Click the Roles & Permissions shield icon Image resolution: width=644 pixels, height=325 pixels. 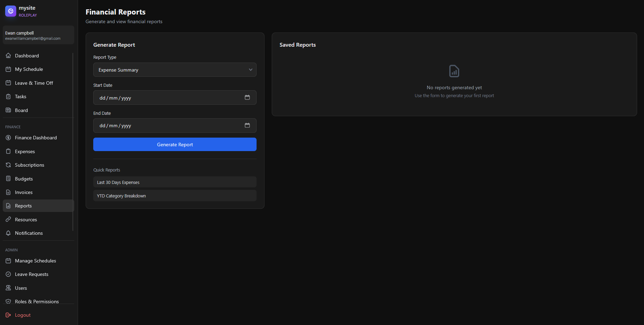point(8,301)
